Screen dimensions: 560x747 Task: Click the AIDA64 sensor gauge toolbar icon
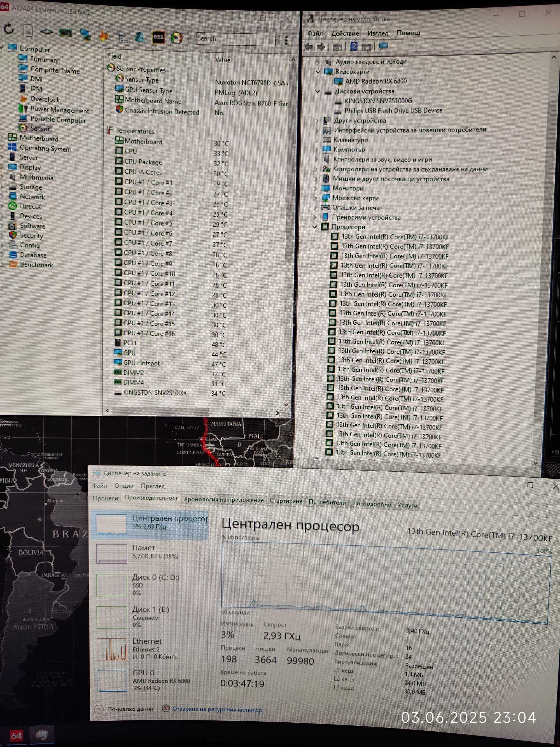tap(177, 38)
